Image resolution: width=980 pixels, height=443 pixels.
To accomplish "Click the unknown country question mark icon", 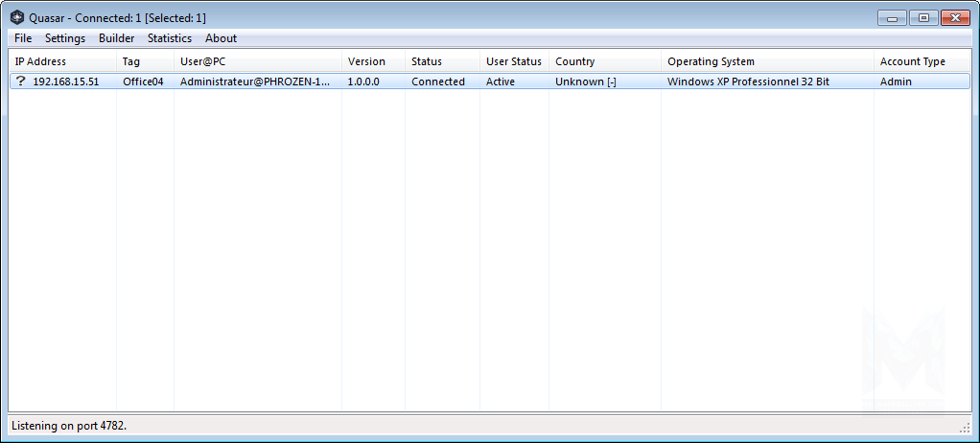I will click(x=21, y=82).
